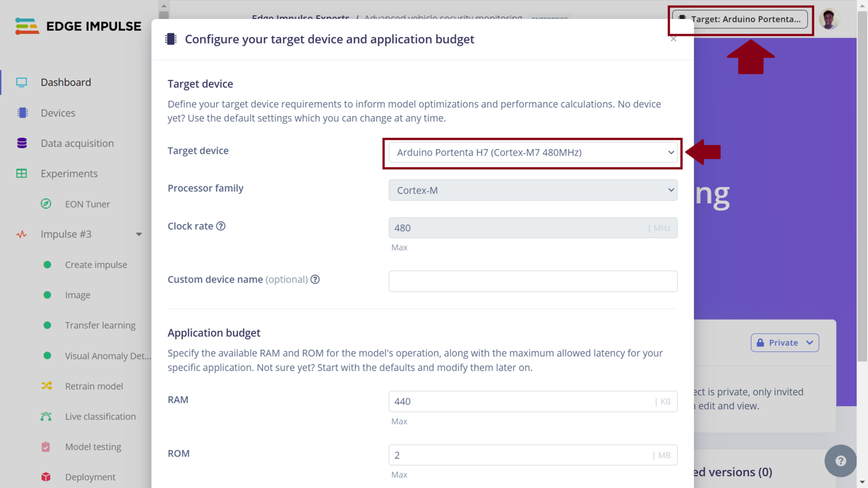Click the Clock rate help icon
The height and width of the screenshot is (488, 868).
(221, 226)
